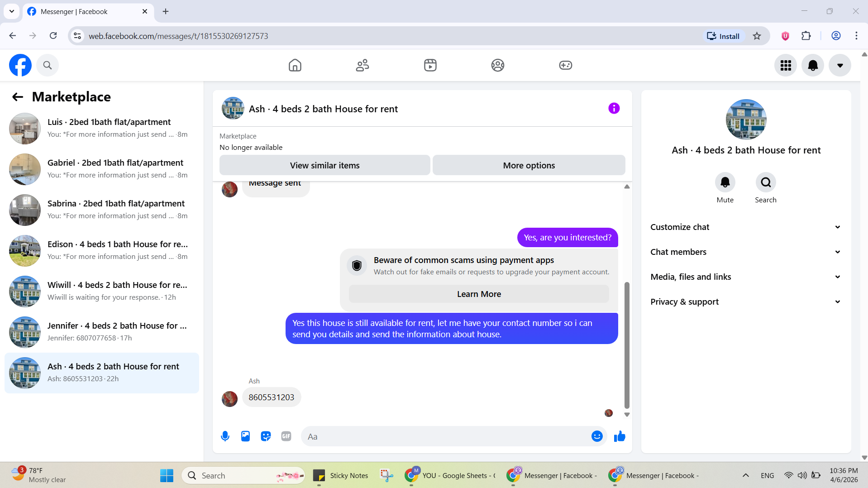This screenshot has width=868, height=488.
Task: Click the chat message scrollbar
Action: [x=627, y=345]
